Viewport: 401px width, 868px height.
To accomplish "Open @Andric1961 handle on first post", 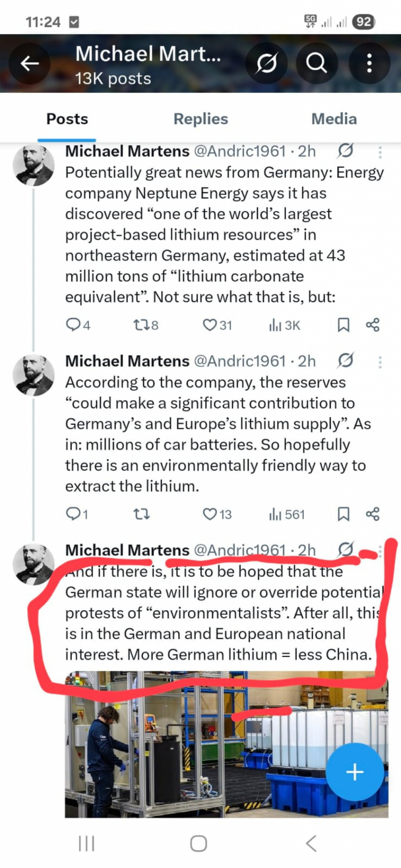I will point(240,151).
